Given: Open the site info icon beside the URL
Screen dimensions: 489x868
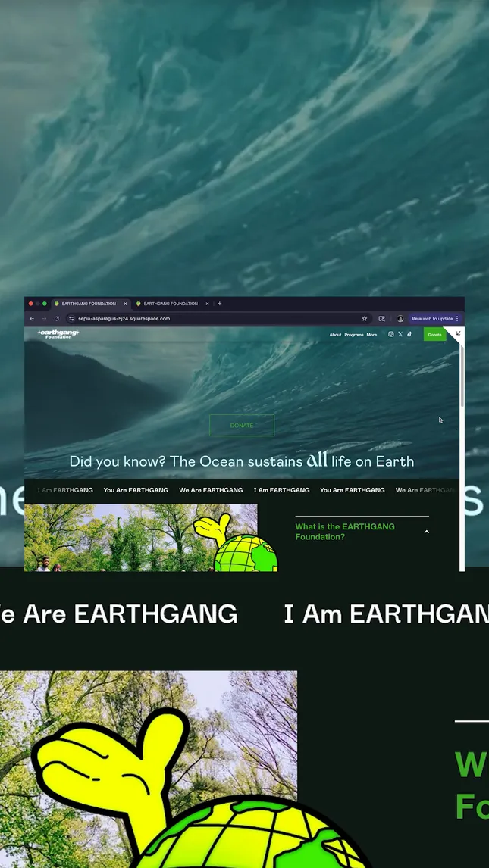Looking at the screenshot, I should pyautogui.click(x=71, y=319).
